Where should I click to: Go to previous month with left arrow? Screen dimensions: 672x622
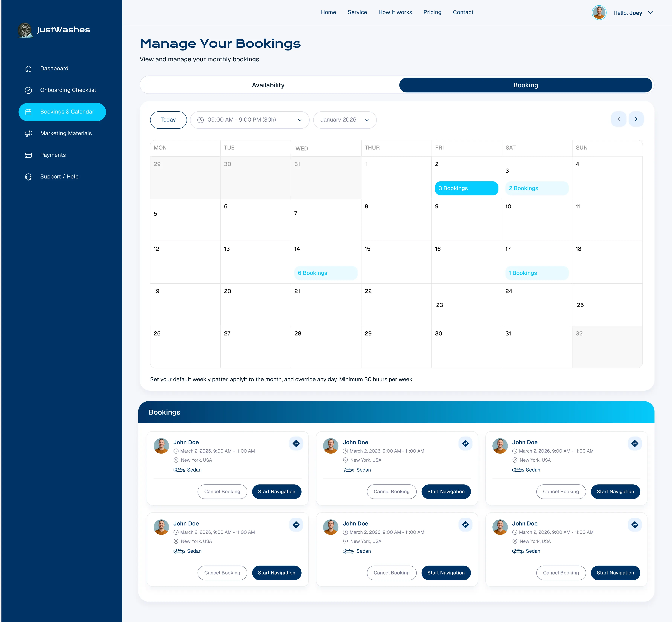coord(618,119)
